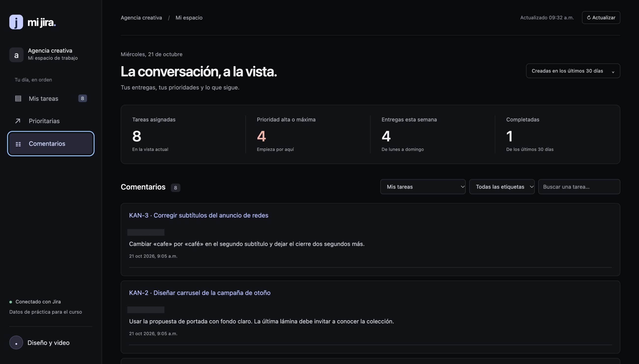The width and height of the screenshot is (639, 364).
Task: Click Agencia creativa breadcrumb
Action: 141,17
